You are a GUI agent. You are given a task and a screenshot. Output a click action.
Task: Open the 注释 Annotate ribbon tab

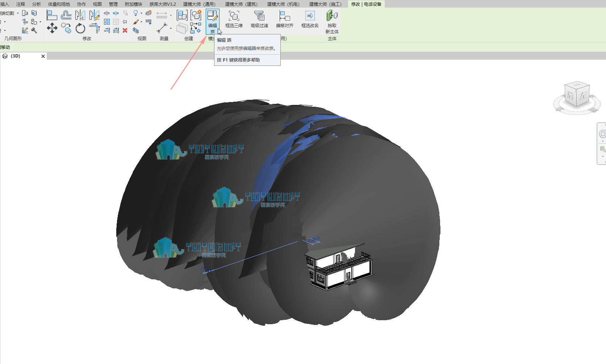(21, 4)
